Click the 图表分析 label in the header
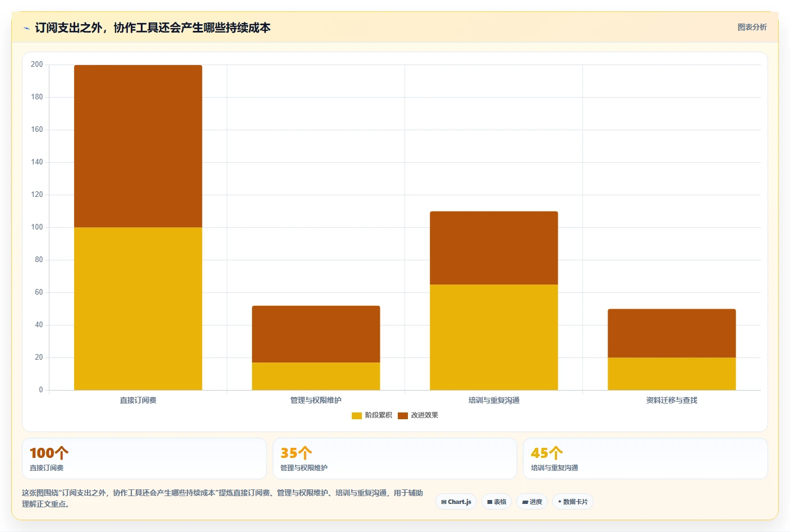 tap(752, 27)
